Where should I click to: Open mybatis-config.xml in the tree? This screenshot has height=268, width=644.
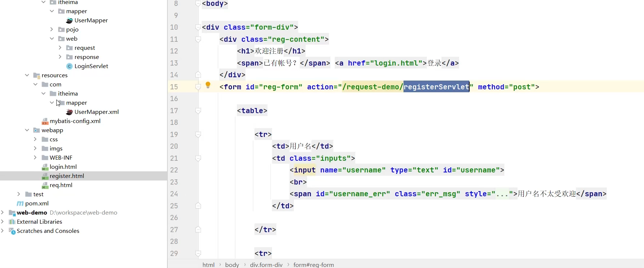point(75,121)
